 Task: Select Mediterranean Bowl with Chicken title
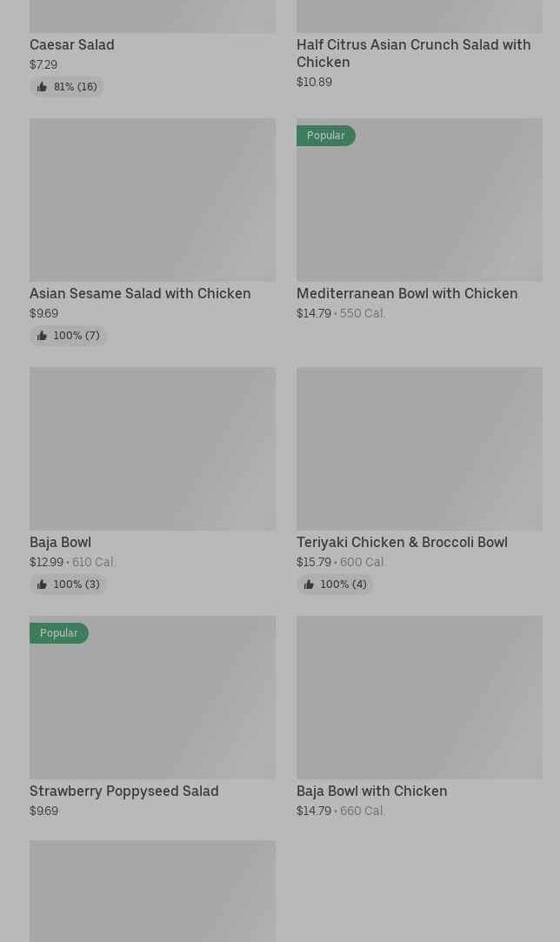point(406,293)
